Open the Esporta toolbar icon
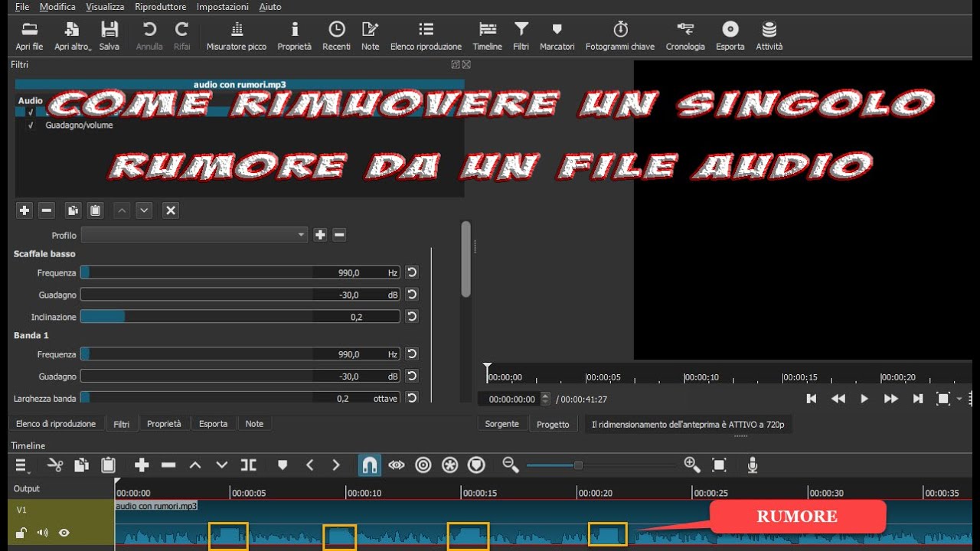 pos(730,36)
